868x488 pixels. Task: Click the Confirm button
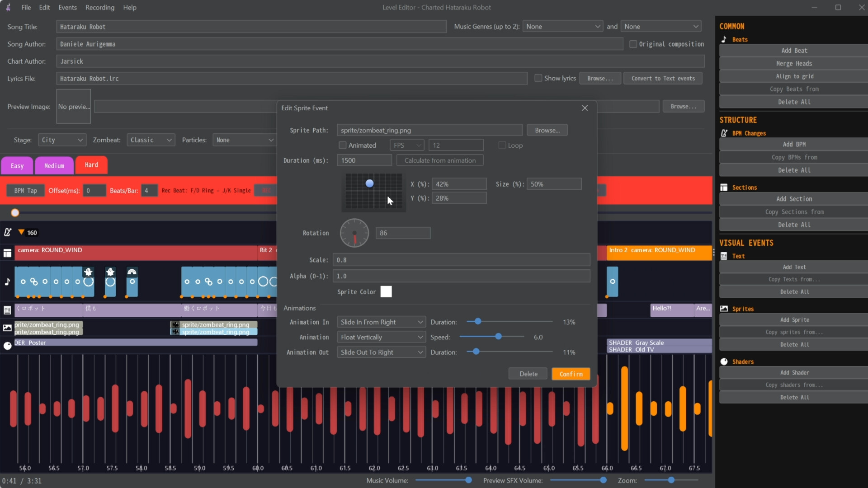pyautogui.click(x=571, y=374)
